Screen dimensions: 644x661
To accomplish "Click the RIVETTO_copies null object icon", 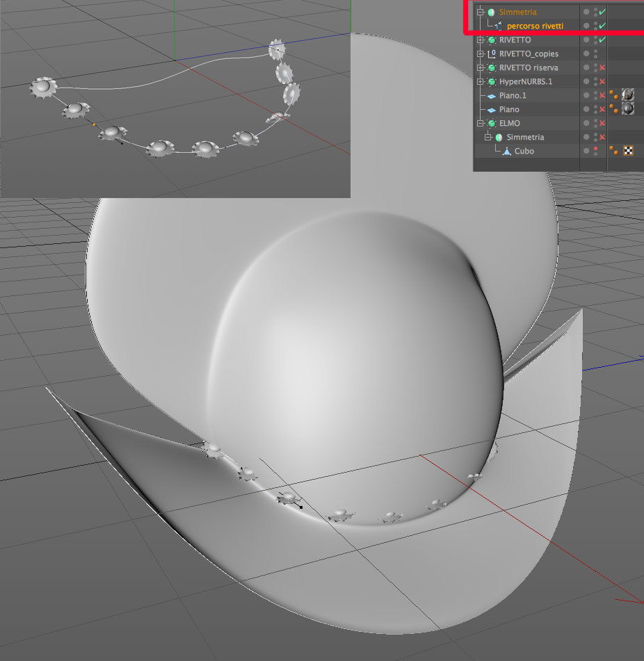I will click(491, 54).
